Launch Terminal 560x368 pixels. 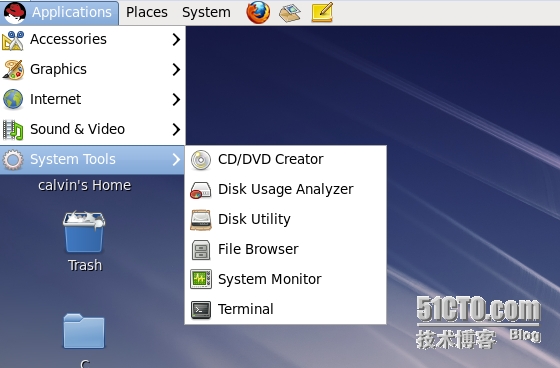[x=285, y=309]
